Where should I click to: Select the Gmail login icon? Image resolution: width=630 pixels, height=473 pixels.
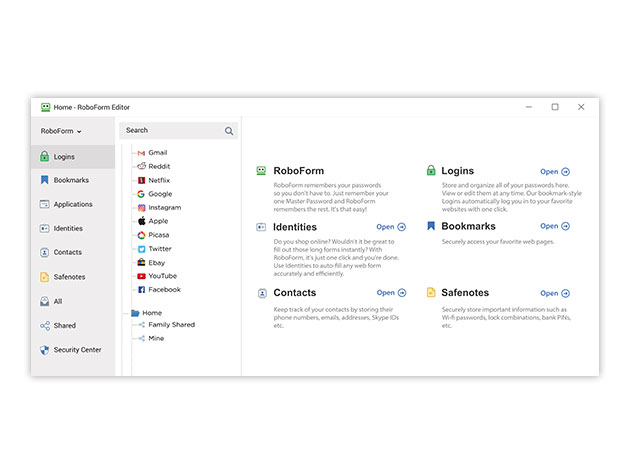[141, 153]
